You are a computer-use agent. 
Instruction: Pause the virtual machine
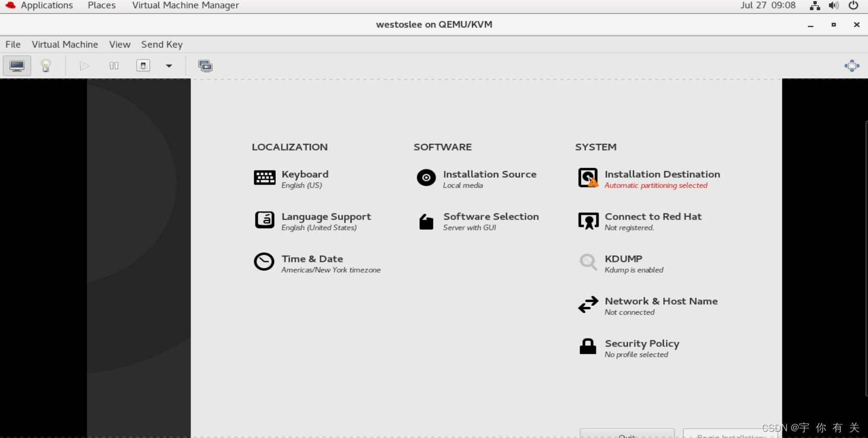[x=114, y=66]
